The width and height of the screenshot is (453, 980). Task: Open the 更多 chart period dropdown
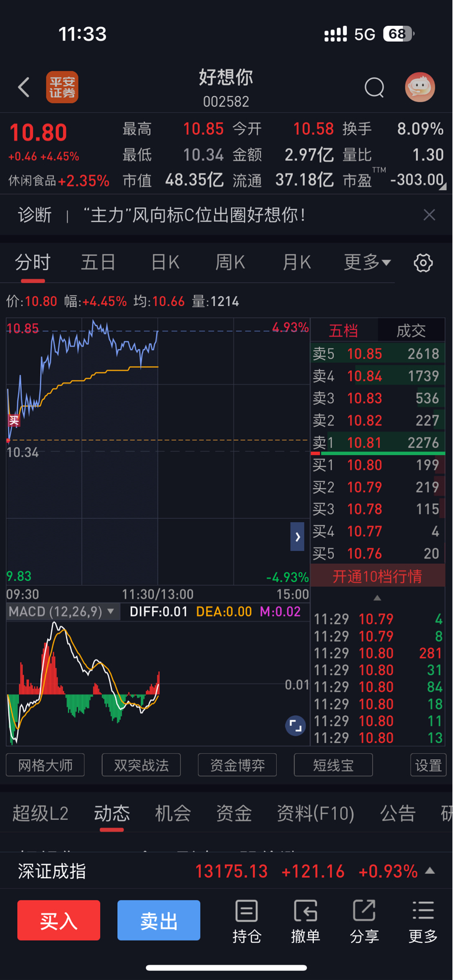click(367, 263)
